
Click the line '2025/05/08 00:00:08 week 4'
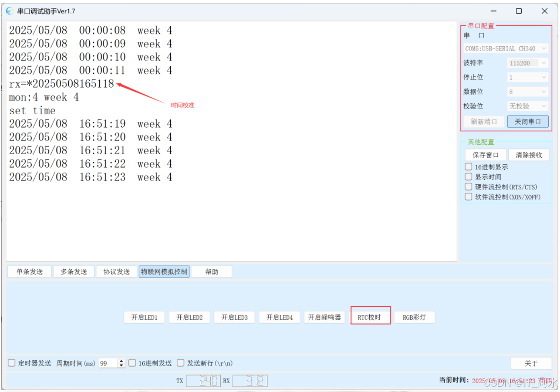tap(91, 30)
